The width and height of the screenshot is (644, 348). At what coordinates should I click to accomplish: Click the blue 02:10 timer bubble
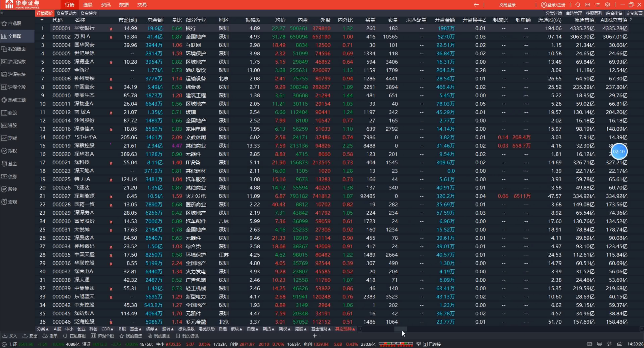point(619,152)
